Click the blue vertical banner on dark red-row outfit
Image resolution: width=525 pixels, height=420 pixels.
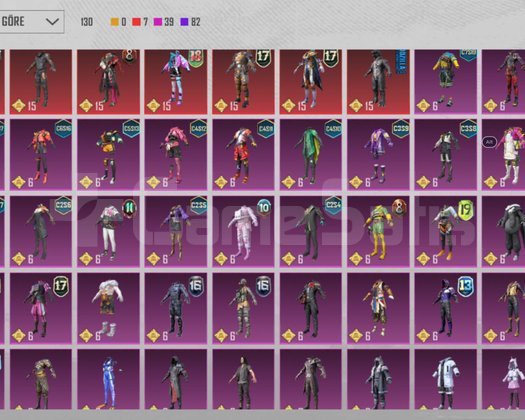[400, 61]
